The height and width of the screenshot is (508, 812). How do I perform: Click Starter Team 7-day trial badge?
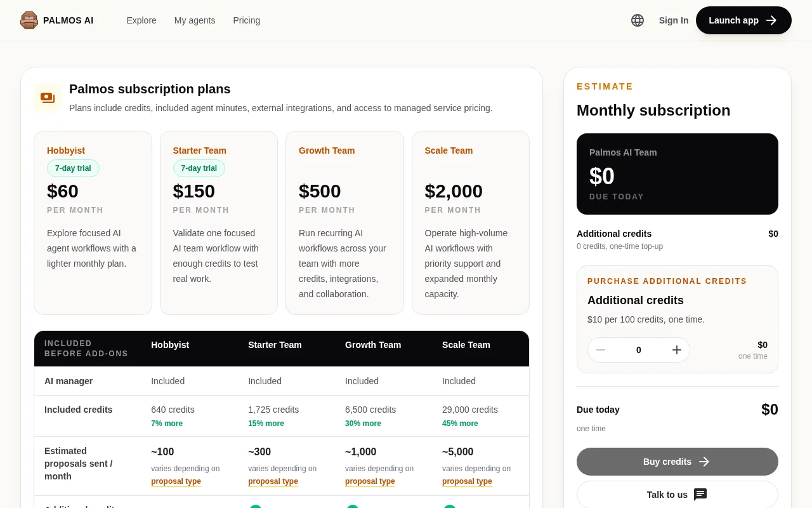pyautogui.click(x=199, y=168)
